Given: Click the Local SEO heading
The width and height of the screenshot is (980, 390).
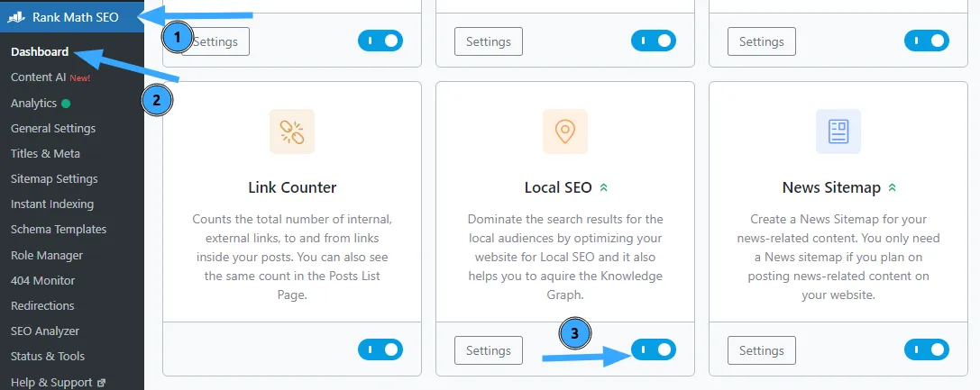Looking at the screenshot, I should tap(558, 187).
